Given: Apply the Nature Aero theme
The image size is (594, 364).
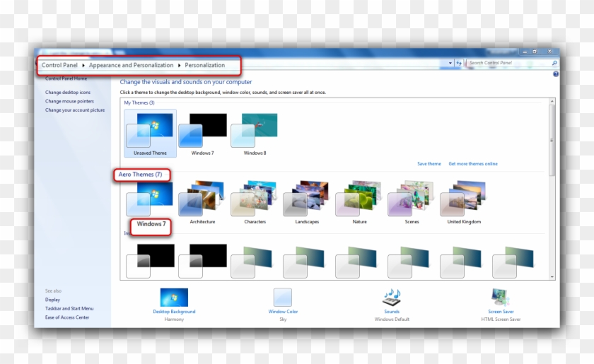Looking at the screenshot, I should (359, 202).
